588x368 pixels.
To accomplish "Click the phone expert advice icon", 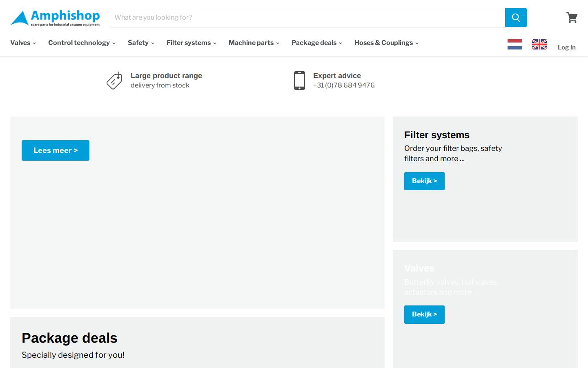I will pos(299,81).
